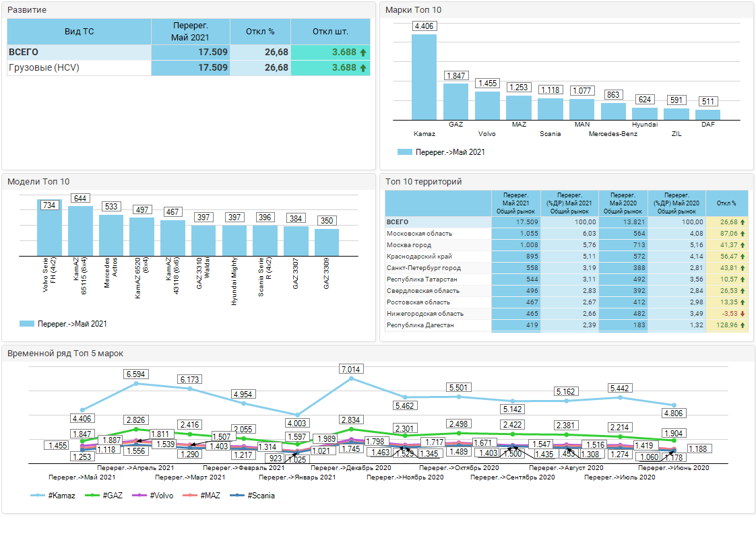Screen dimensions: 756x534
Task: Sort by Откл шт. column header
Action: [330, 32]
